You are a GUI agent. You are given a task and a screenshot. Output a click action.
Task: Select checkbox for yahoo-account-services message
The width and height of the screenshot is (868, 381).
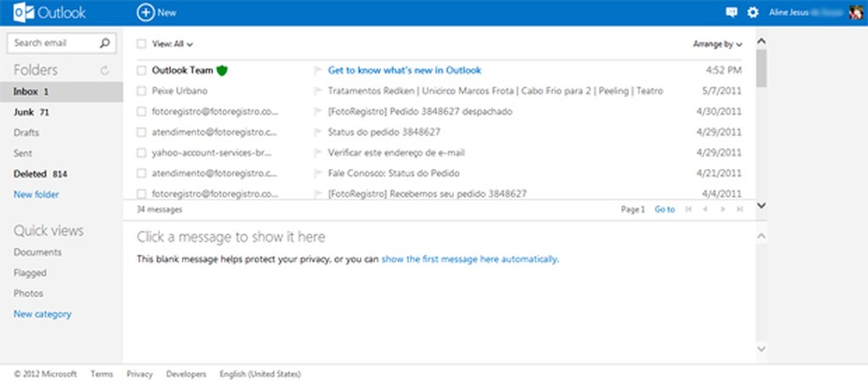tap(142, 153)
